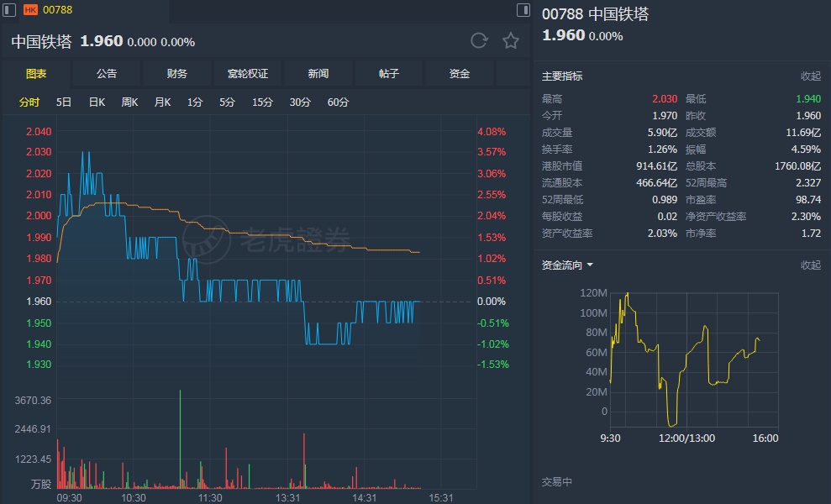831x504 pixels.
Task: Click the 港股市值 value 914.61亿
Action: (656, 165)
